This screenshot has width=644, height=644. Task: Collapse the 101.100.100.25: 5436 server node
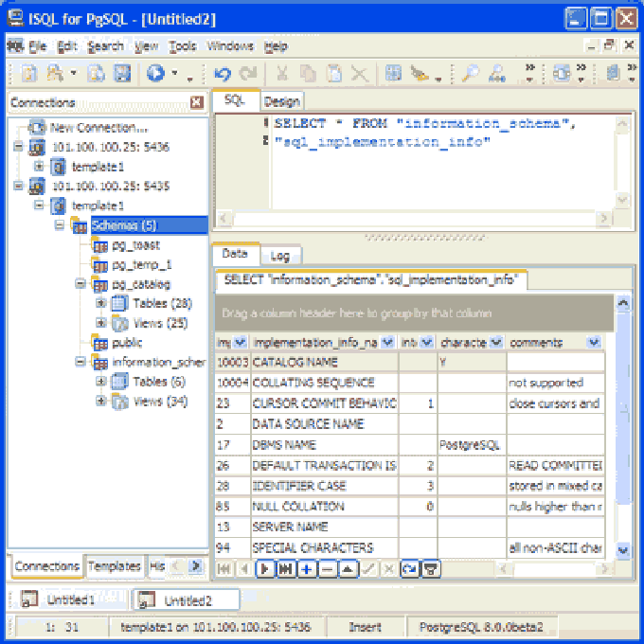18,146
